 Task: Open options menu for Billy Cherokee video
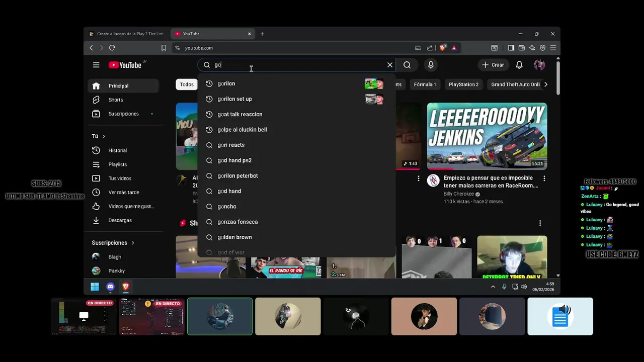[x=544, y=178]
